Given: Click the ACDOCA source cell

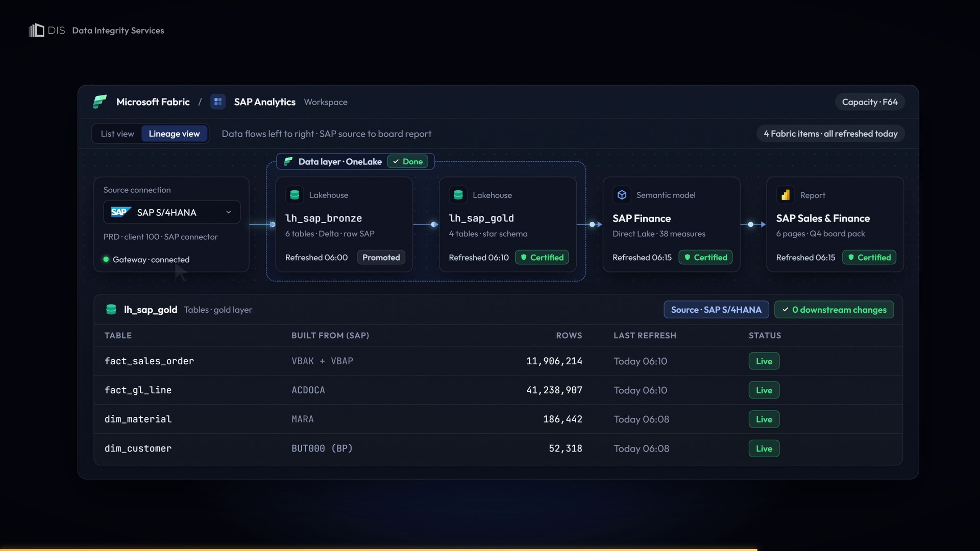Looking at the screenshot, I should click(308, 390).
